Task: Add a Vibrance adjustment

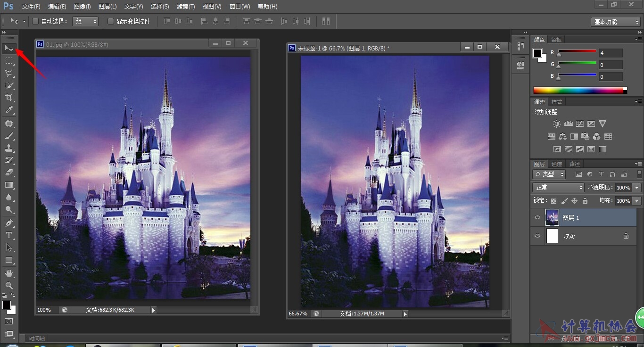Action: [603, 124]
